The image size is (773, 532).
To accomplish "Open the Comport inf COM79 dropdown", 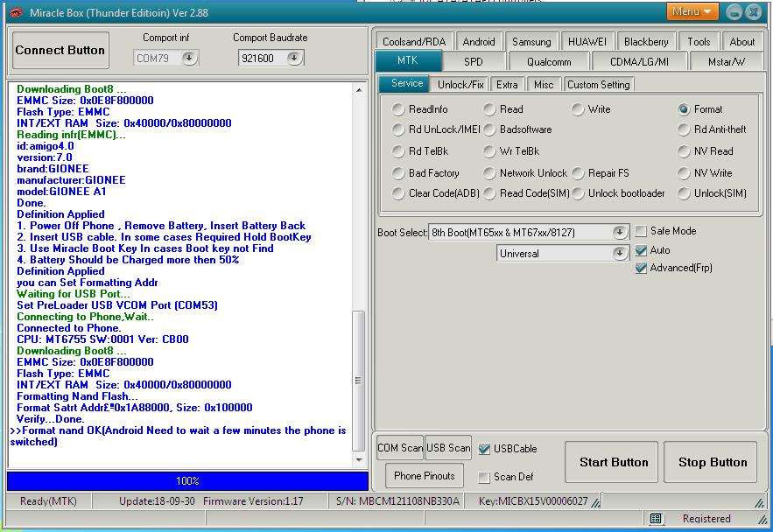I will tap(189, 58).
